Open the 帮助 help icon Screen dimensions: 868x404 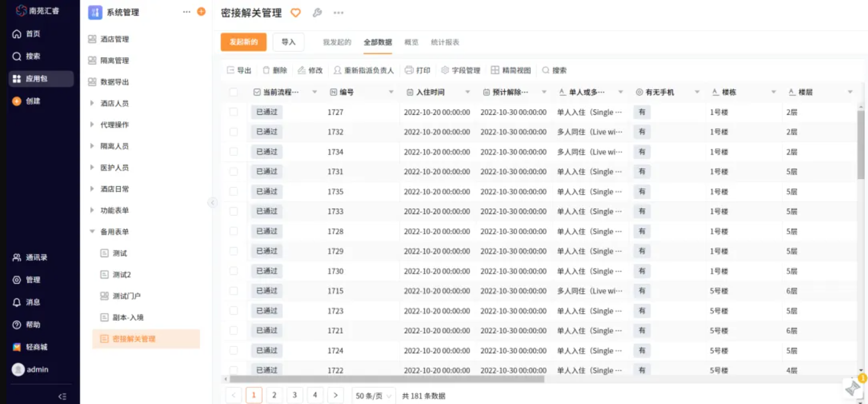17,324
